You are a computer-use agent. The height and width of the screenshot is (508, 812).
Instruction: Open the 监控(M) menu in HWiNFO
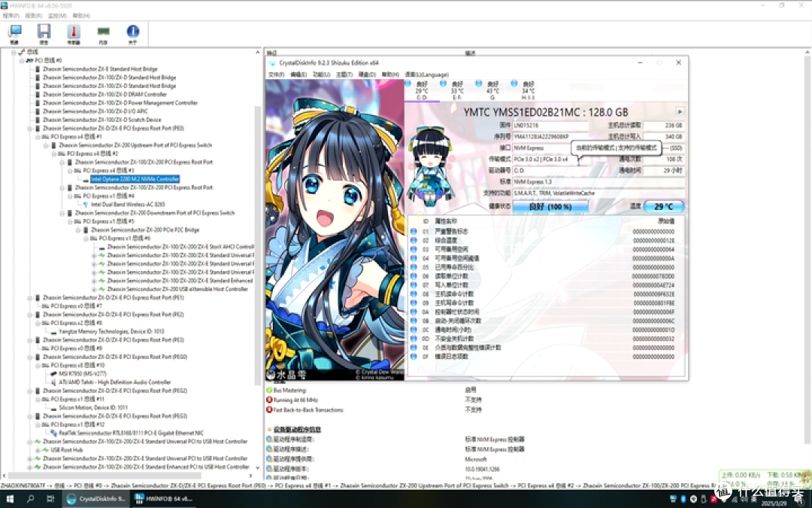tap(57, 16)
